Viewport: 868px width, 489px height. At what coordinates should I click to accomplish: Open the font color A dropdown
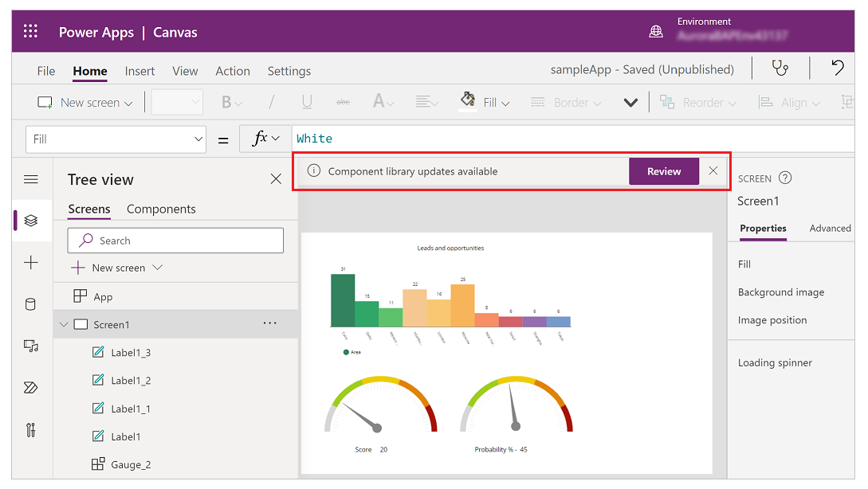383,102
